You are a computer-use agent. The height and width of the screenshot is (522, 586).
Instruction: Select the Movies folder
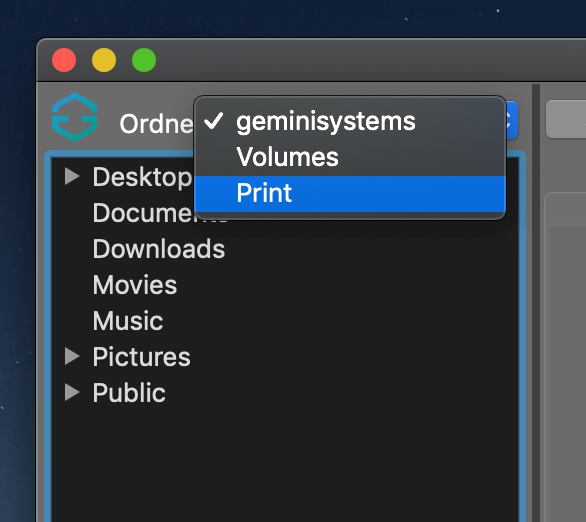pyautogui.click(x=135, y=285)
